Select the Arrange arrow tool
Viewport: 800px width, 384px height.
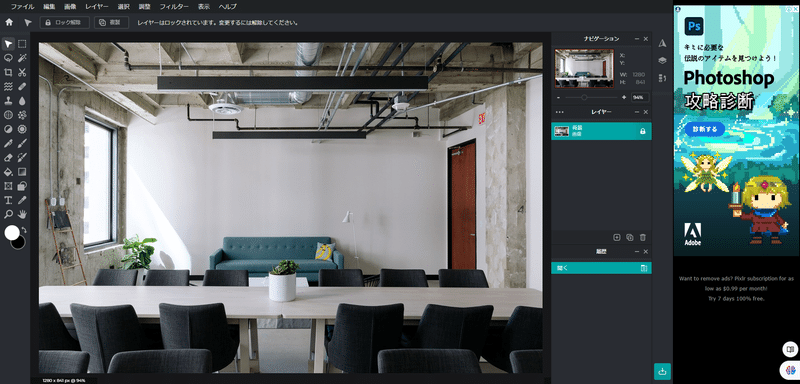point(8,44)
